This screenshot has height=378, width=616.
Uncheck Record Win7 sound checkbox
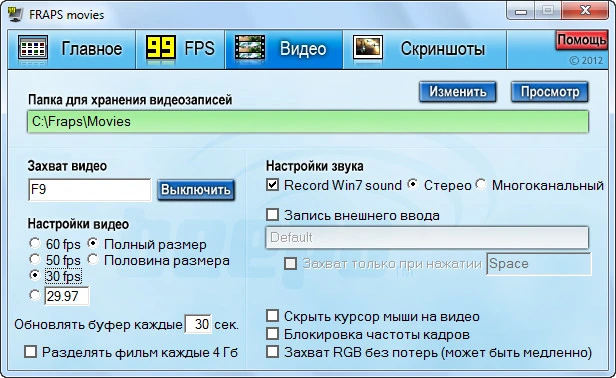(x=273, y=185)
